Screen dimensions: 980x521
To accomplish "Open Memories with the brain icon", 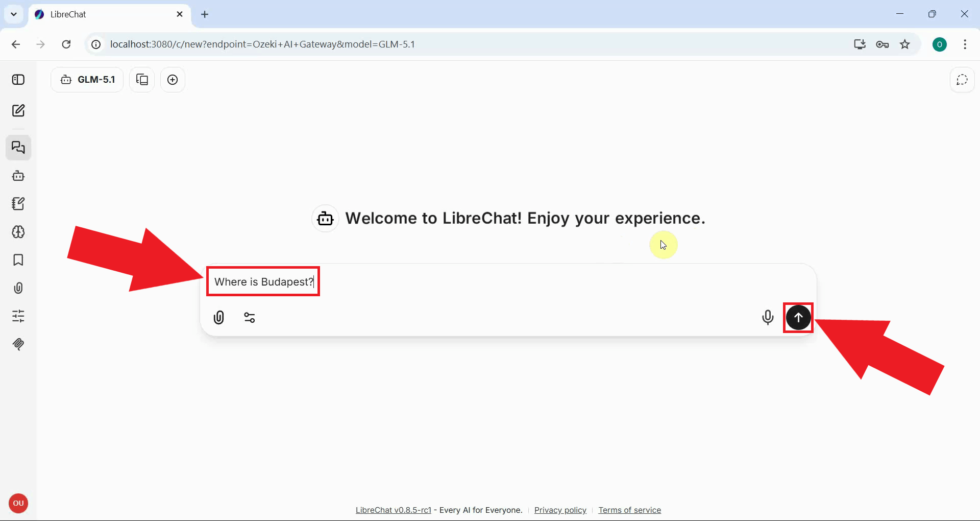I will coord(18,232).
